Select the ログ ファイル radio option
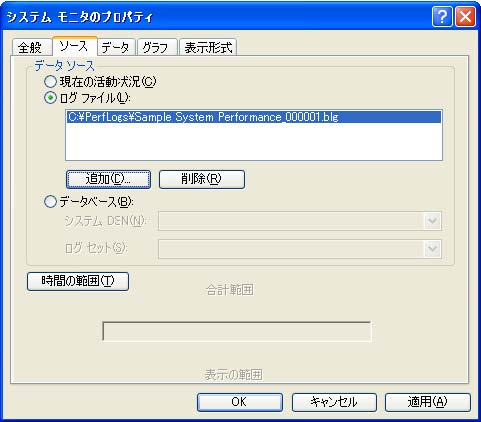481x422 pixels. tap(50, 98)
